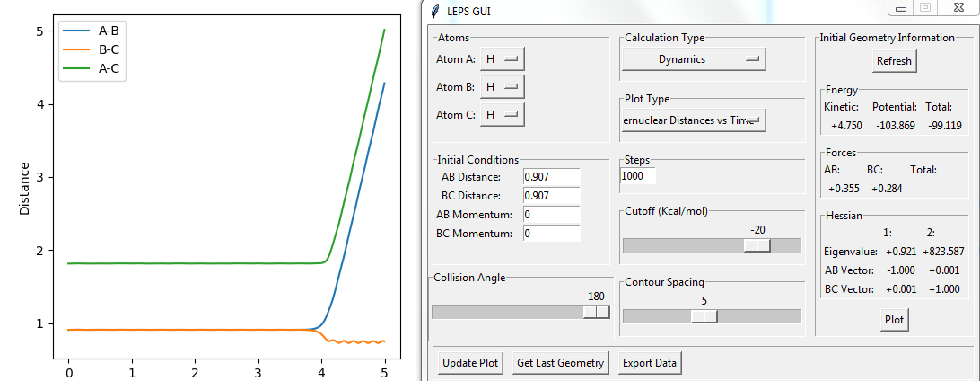Click the BC Momentum entry box

(x=552, y=234)
